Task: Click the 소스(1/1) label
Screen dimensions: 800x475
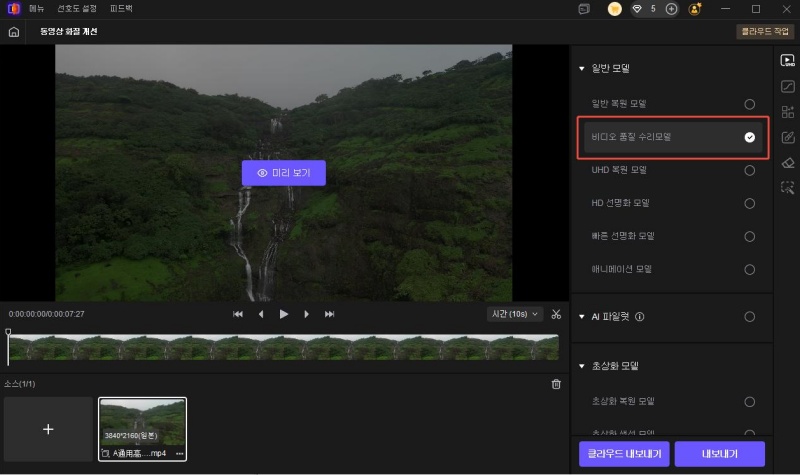Action: pyautogui.click(x=19, y=384)
